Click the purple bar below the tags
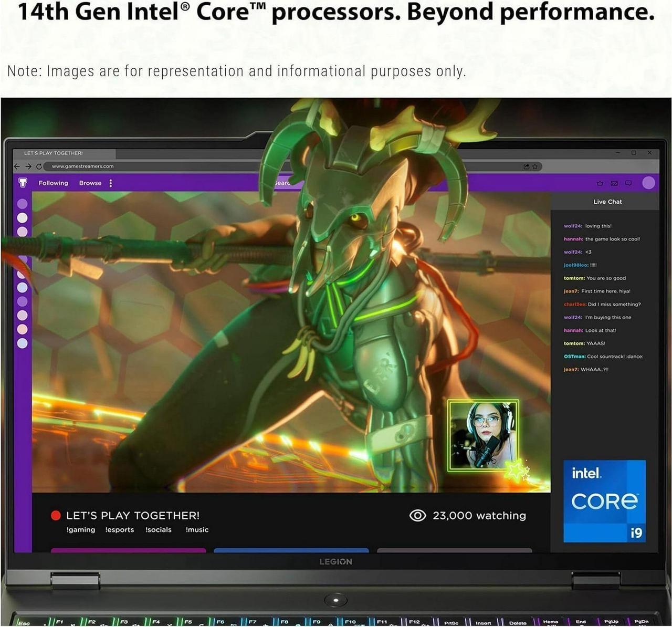This screenshot has height=627, width=672. click(x=128, y=550)
